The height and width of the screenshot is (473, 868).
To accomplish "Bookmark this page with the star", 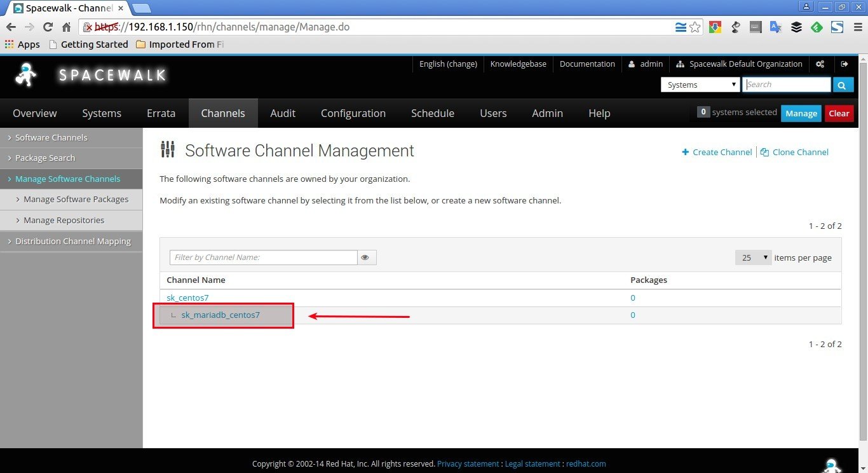I will click(x=695, y=27).
